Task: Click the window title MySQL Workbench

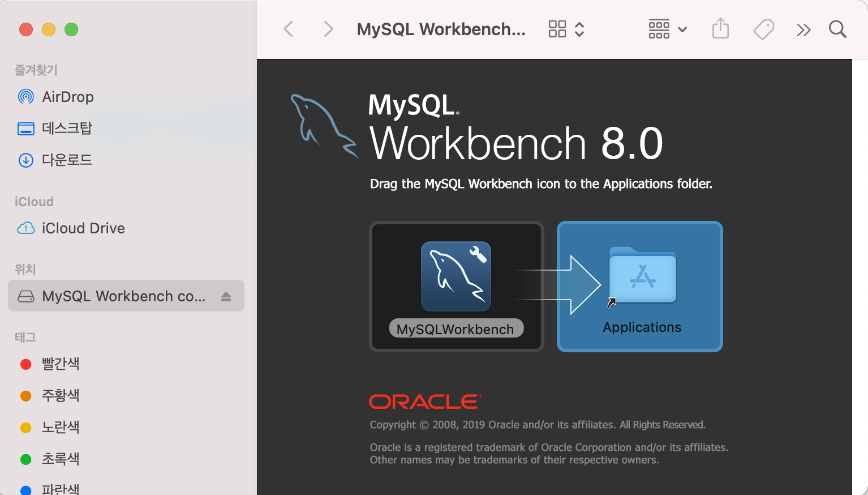Action: pos(441,29)
